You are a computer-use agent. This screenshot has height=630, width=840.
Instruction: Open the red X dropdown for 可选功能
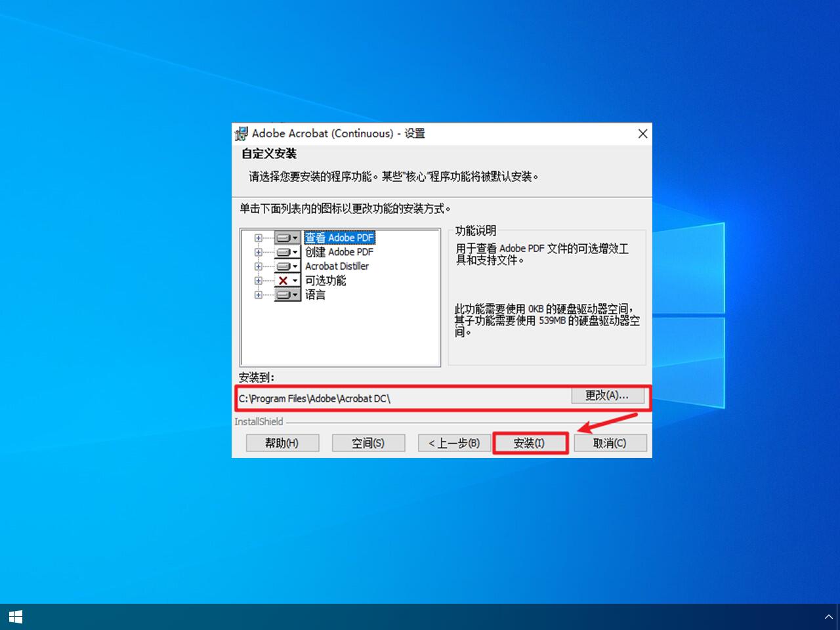[287, 281]
